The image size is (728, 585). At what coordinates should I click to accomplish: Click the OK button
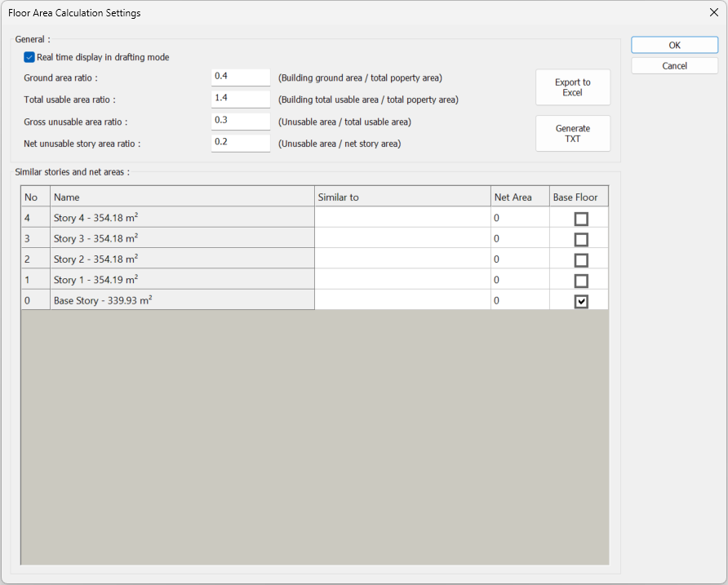tap(674, 46)
